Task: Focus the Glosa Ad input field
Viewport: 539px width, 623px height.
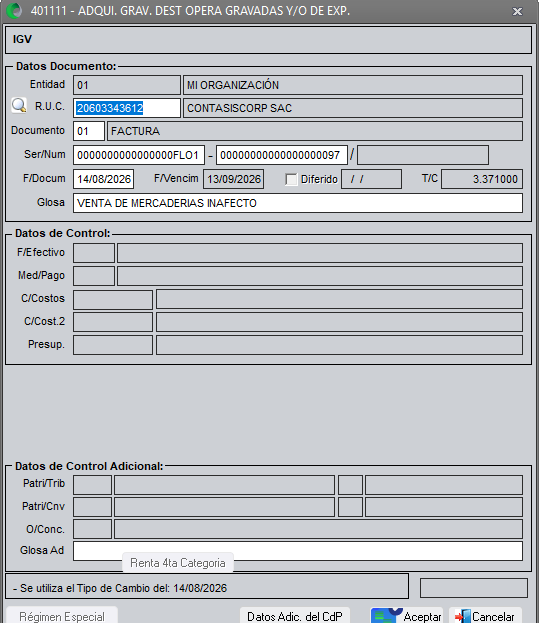Action: (x=298, y=551)
